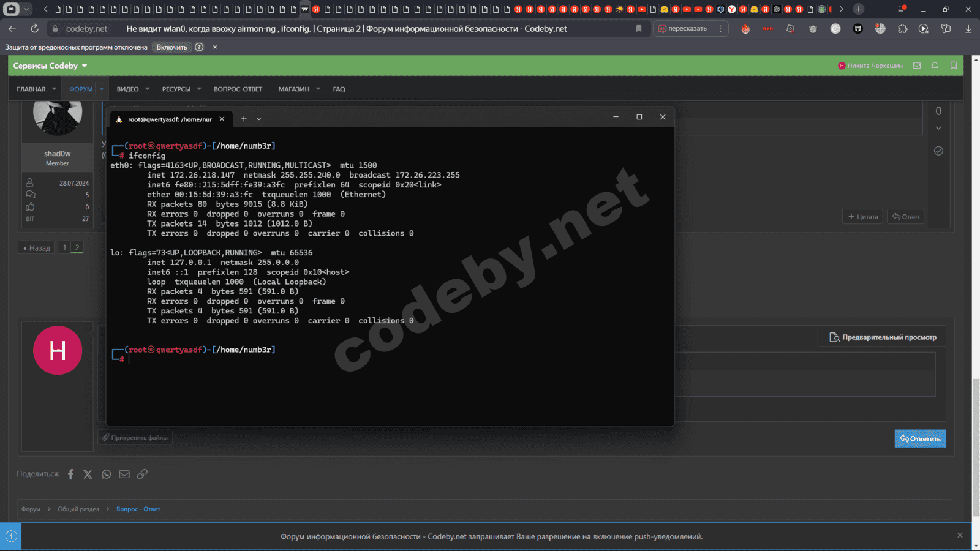Reload the page with refresh icon
This screenshot has width=980, height=551.
coord(35,29)
